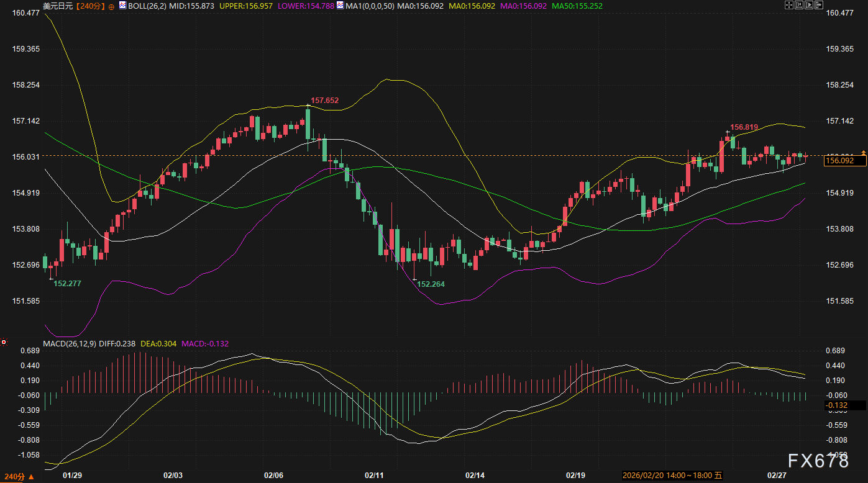
Task: Click the BOLL indicator chart icon
Action: (x=123, y=5)
